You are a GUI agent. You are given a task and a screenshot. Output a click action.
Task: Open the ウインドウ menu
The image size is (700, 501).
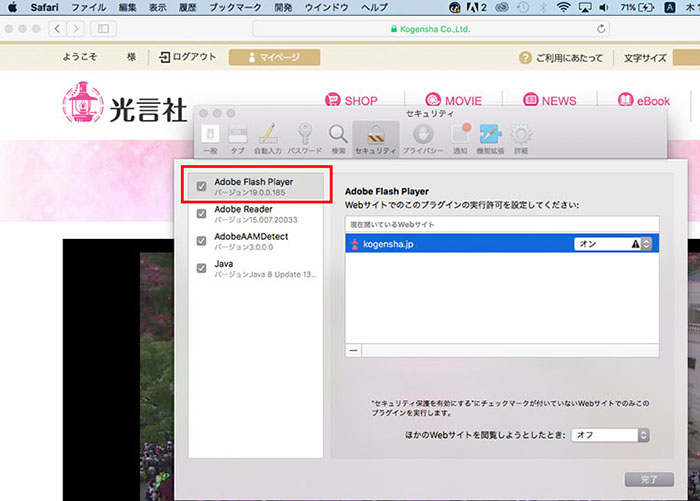pos(327,7)
